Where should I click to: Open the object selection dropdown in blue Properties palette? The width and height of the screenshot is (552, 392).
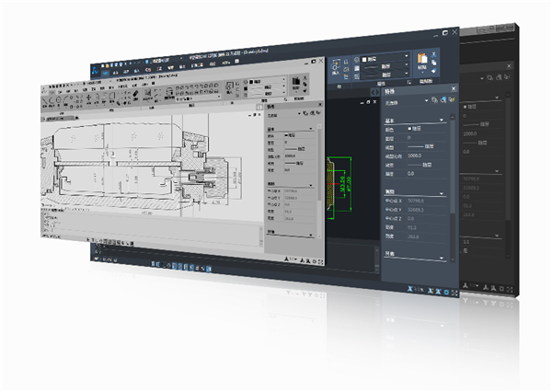[426, 100]
